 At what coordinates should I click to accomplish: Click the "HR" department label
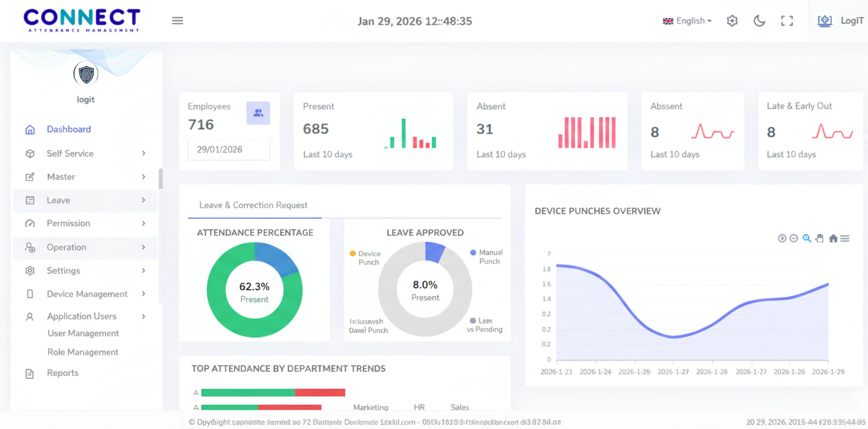[420, 407]
